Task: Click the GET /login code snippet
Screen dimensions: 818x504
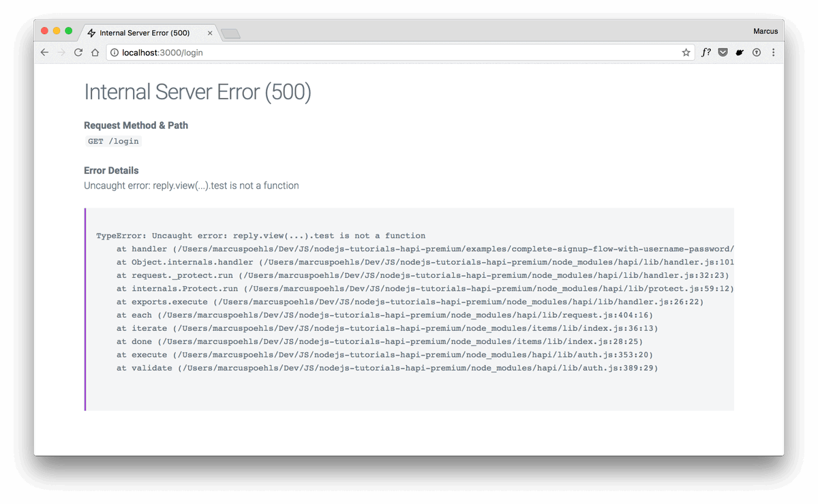Action: tap(113, 141)
